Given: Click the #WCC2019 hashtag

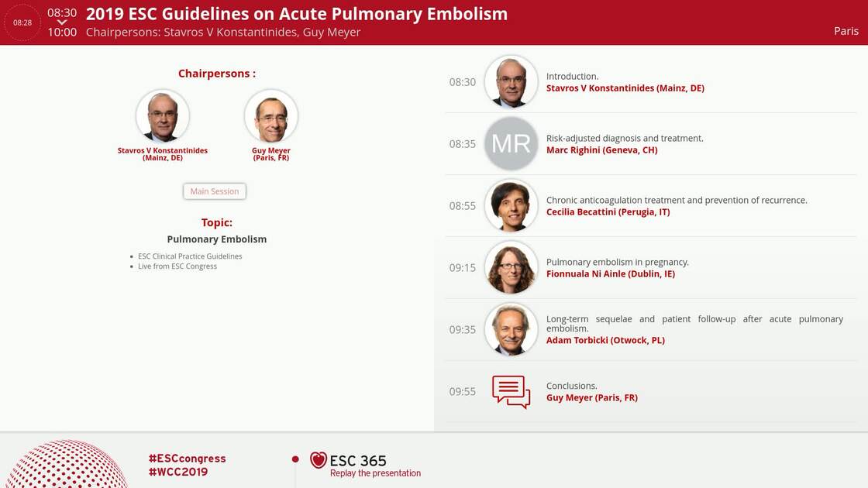Looking at the screenshot, I should pyautogui.click(x=177, y=472).
